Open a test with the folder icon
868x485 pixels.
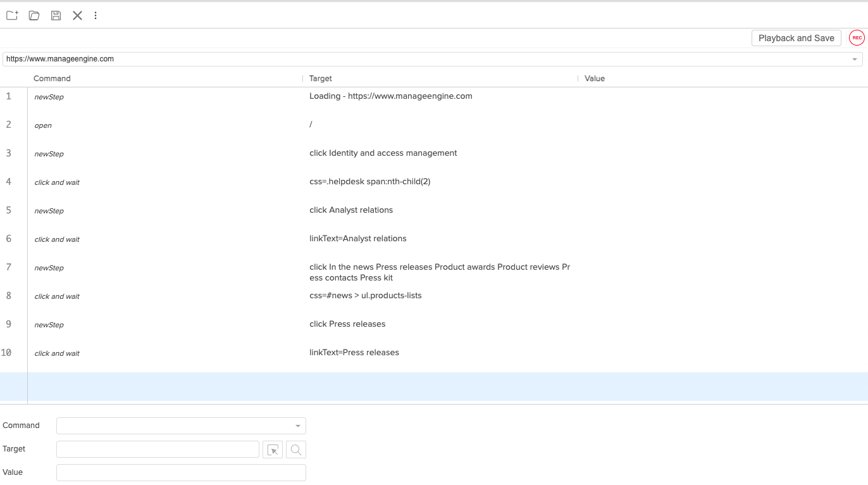[x=34, y=15]
